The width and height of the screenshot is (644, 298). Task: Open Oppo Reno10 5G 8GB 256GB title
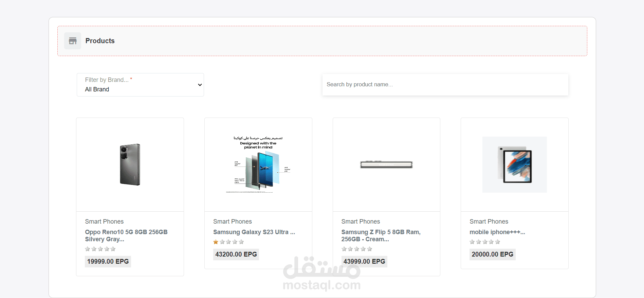click(x=126, y=235)
